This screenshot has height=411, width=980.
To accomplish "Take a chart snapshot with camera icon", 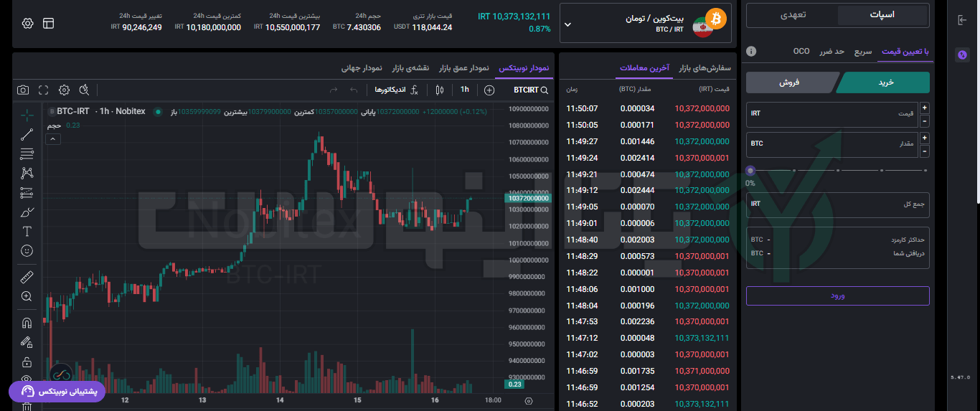I will pos(23,90).
